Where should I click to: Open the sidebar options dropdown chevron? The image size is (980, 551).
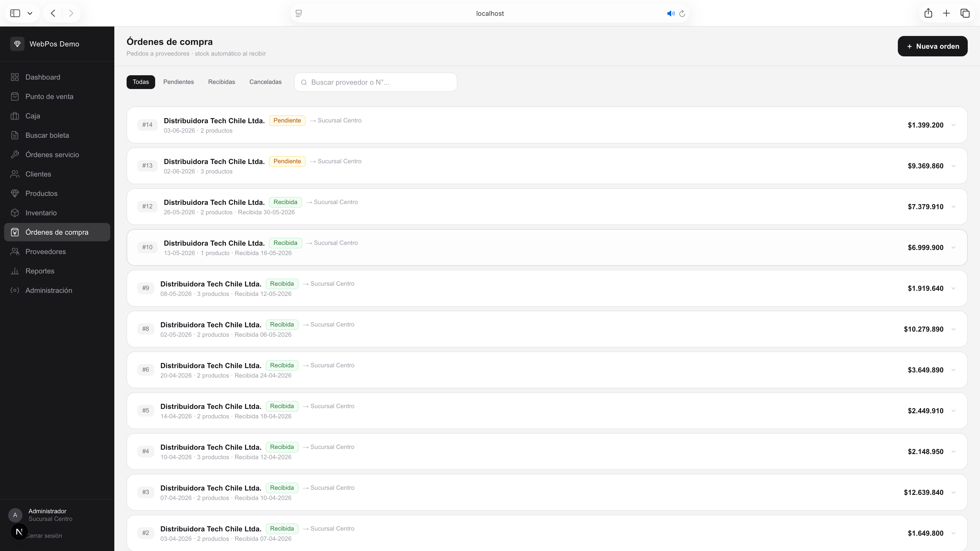[30, 13]
